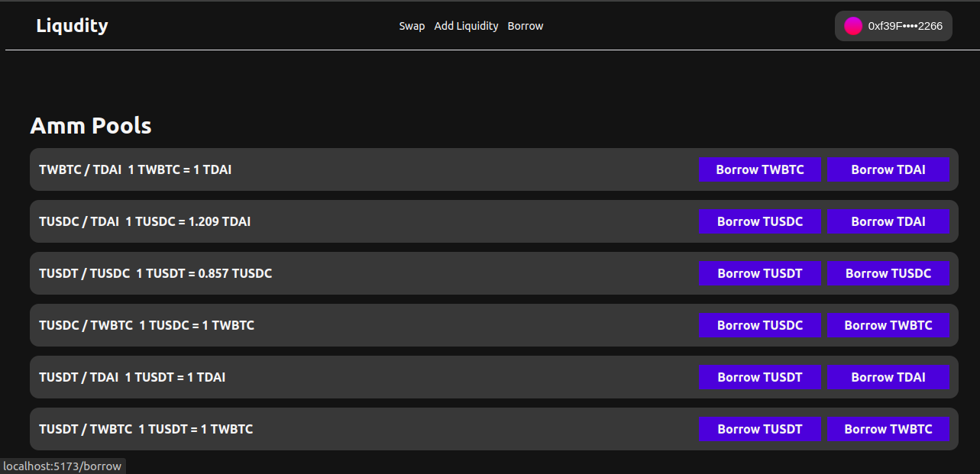
Task: Borrow TDAI from the TUSDT / TDAI pool
Action: (888, 377)
